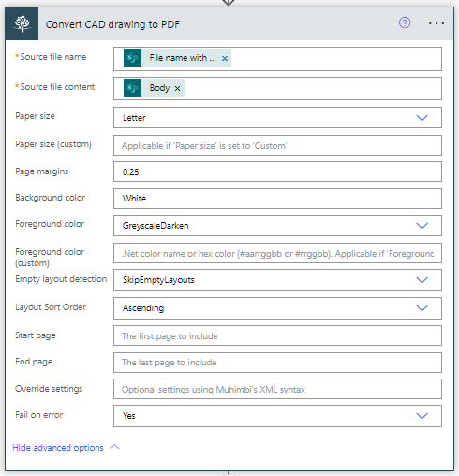
Task: Click SharePoint icon on File name token
Action: coord(133,58)
